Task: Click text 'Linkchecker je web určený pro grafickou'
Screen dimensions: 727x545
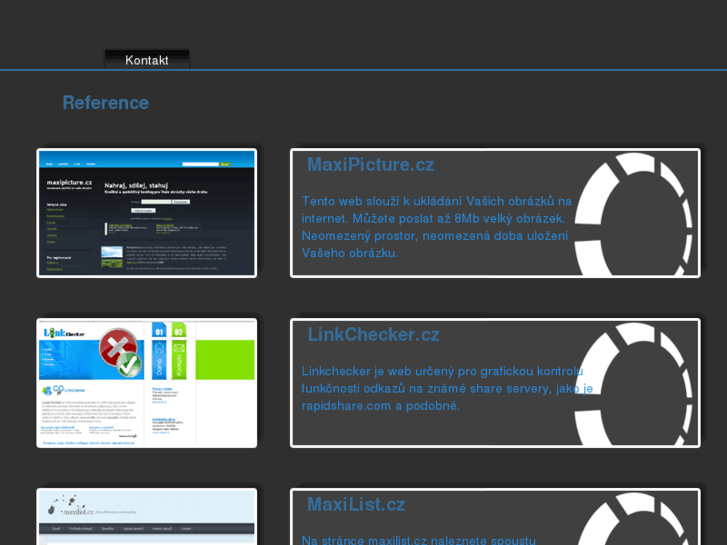Action: (416, 372)
